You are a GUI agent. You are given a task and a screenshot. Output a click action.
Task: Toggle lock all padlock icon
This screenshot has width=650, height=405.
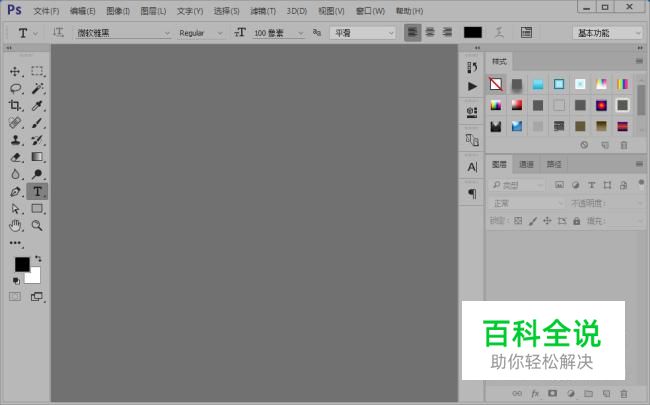(x=577, y=221)
